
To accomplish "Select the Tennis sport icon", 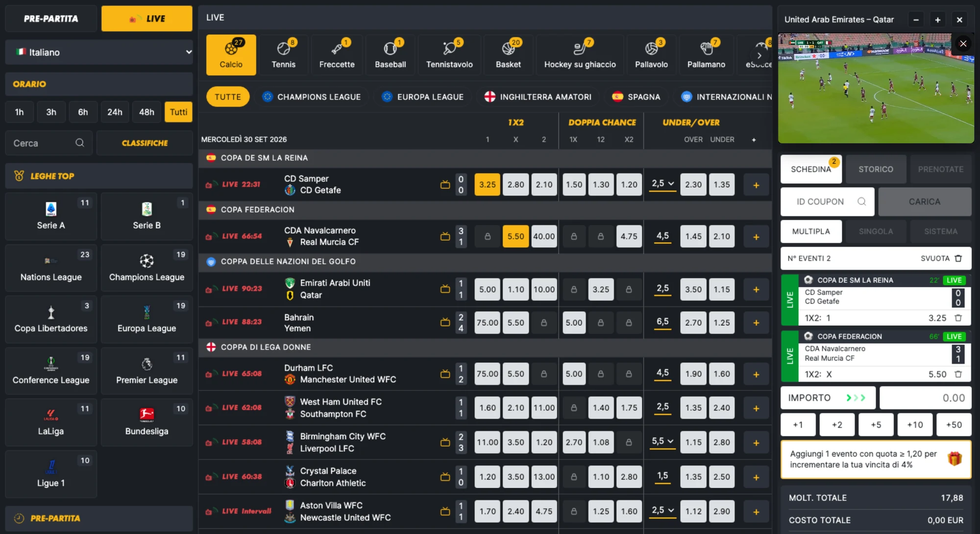I will point(284,54).
